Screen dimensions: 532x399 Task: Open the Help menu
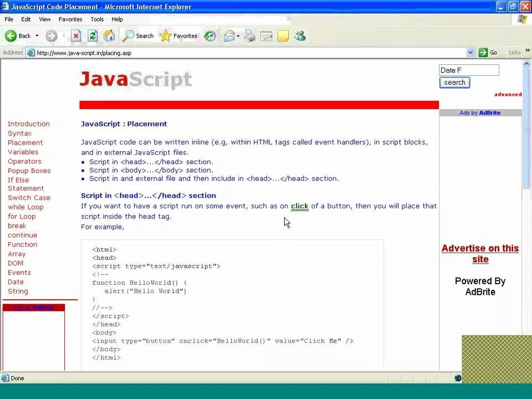point(117,19)
